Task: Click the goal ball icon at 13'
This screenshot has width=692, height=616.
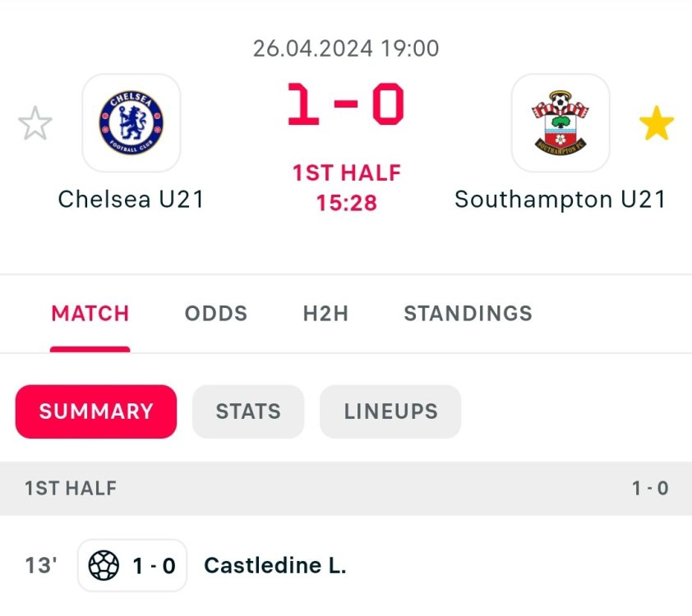Action: coord(104,566)
